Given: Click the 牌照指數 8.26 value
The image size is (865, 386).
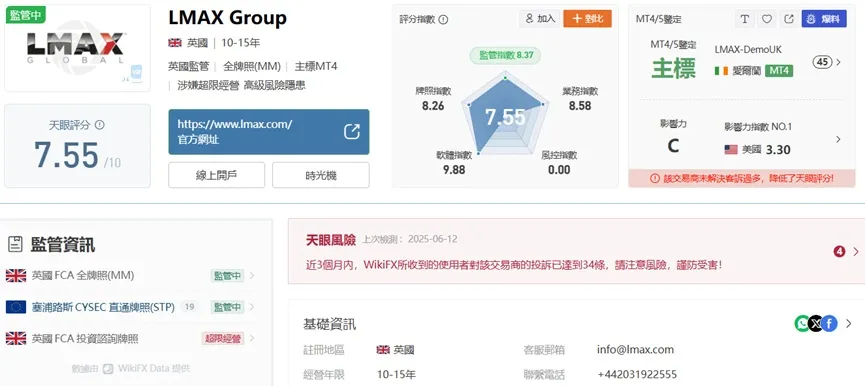Looking at the screenshot, I should 433,105.
